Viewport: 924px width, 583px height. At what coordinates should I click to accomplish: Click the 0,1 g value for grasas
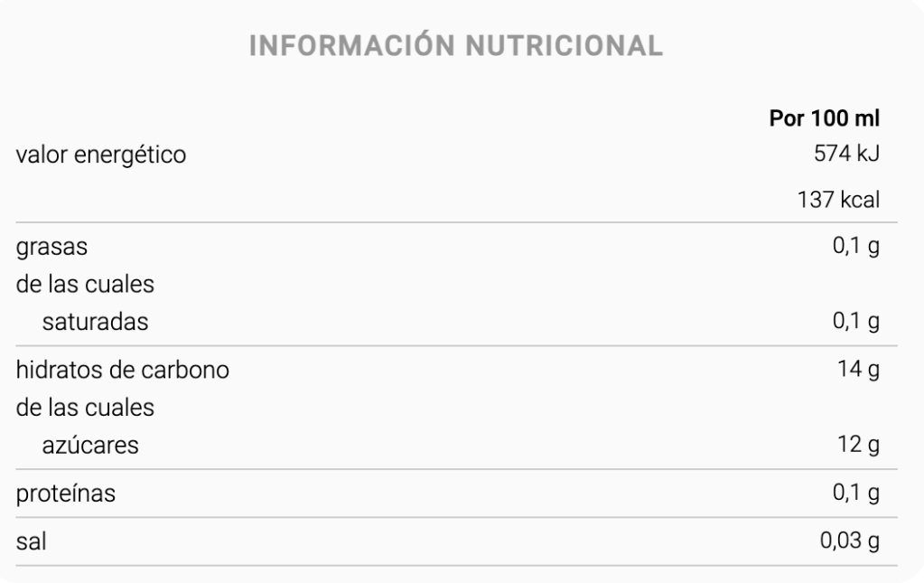tap(856, 247)
